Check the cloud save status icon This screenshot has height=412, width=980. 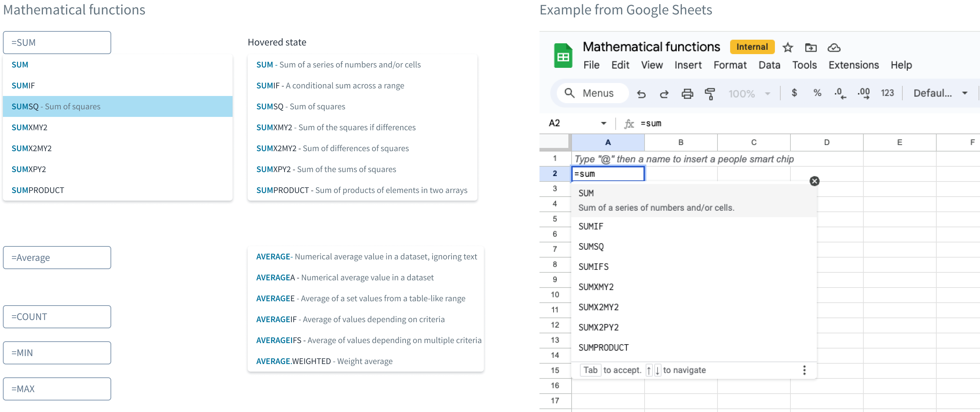tap(834, 48)
